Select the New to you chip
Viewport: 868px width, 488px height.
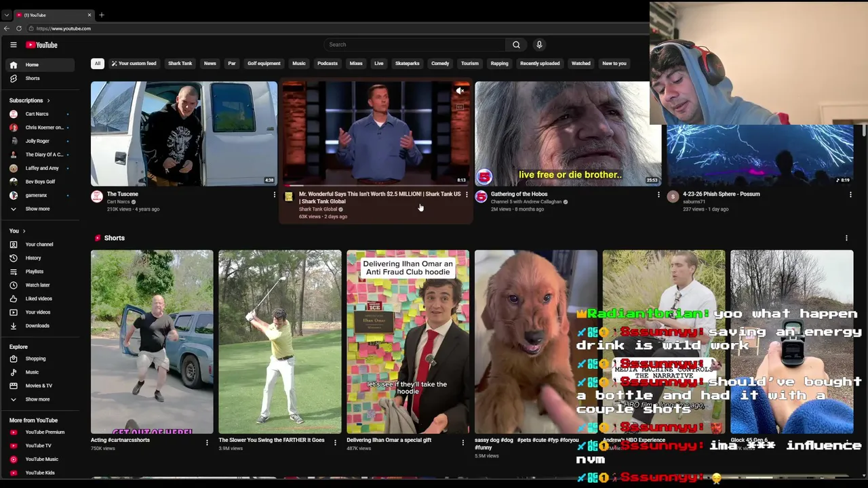pyautogui.click(x=614, y=64)
